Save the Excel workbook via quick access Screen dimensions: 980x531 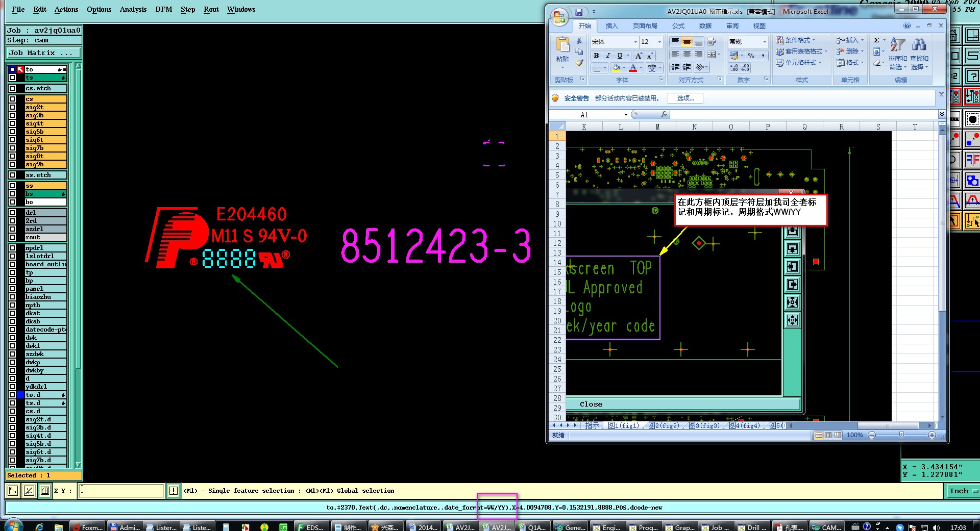579,12
